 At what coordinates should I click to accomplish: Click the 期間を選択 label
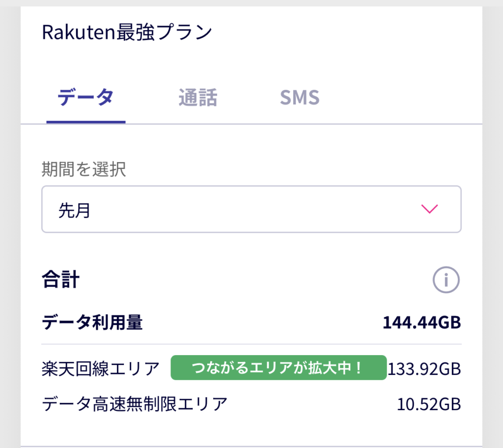(84, 169)
